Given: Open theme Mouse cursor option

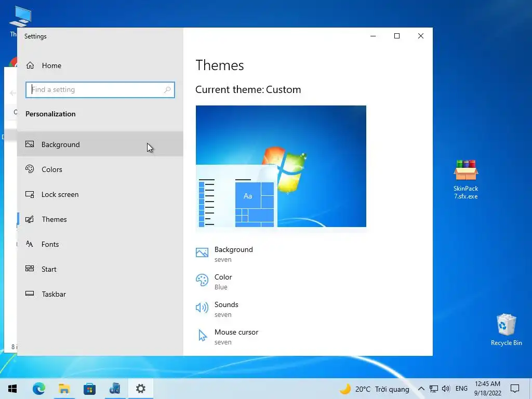Looking at the screenshot, I should [227, 337].
